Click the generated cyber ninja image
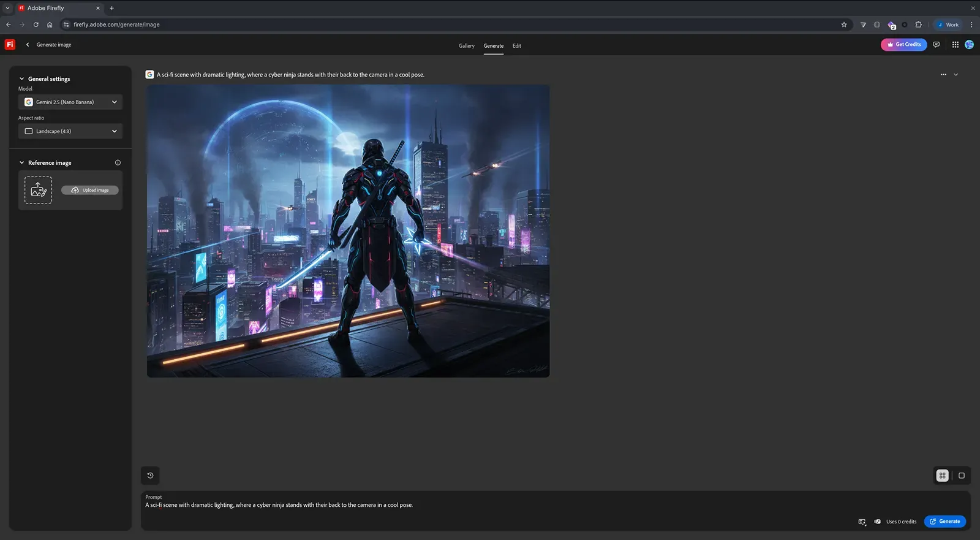The width and height of the screenshot is (980, 540). (348, 231)
